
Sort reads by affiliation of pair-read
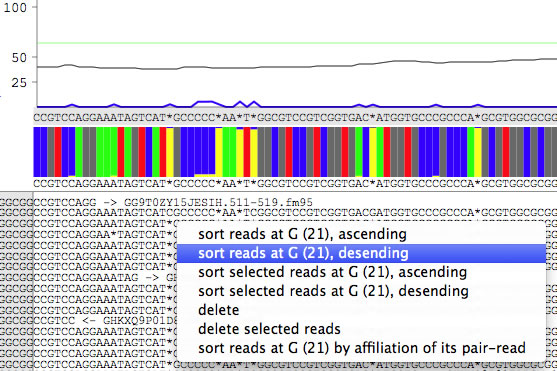(x=362, y=348)
